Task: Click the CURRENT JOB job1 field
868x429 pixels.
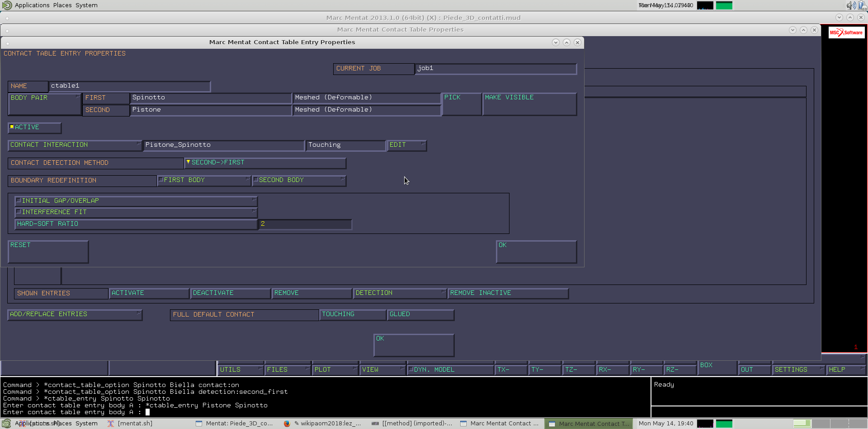Action: [495, 69]
